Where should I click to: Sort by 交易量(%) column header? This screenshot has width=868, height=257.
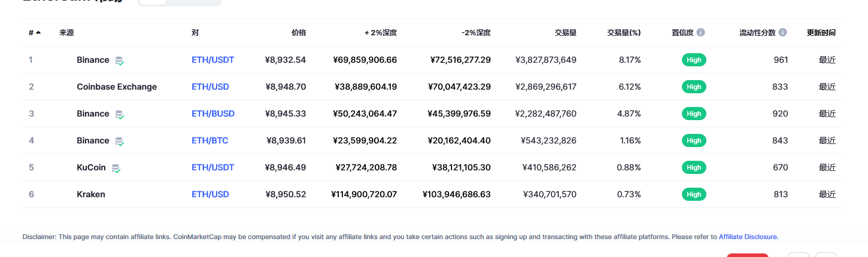point(624,32)
